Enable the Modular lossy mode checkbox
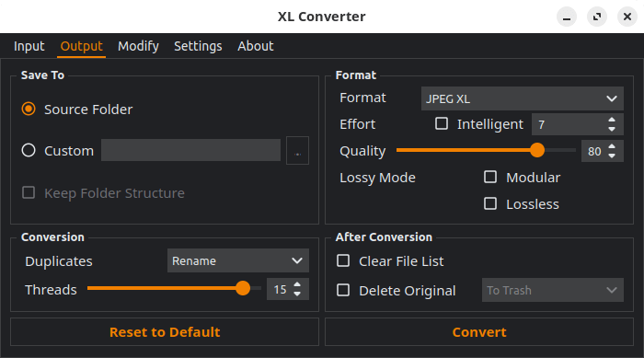The height and width of the screenshot is (358, 644). click(490, 177)
